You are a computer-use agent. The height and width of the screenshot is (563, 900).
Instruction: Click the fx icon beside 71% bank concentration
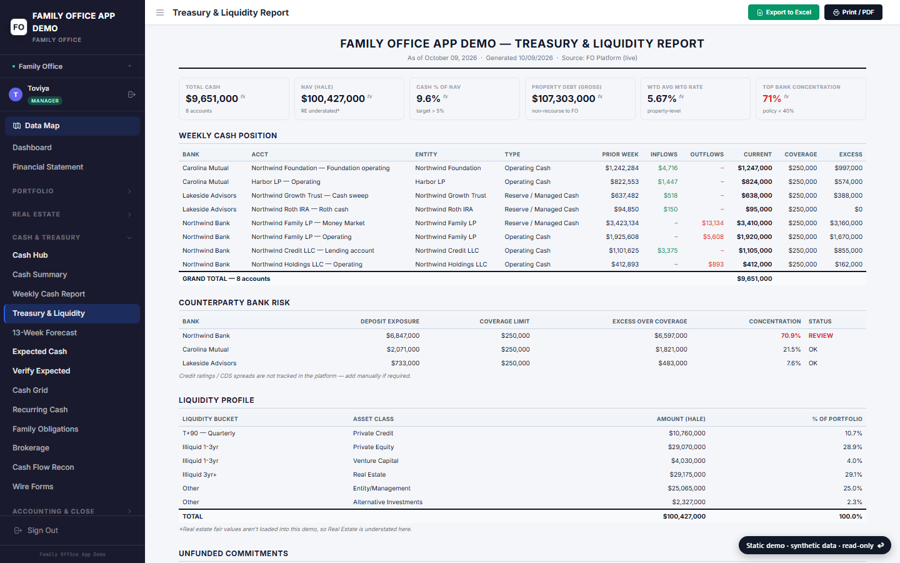coord(786,96)
